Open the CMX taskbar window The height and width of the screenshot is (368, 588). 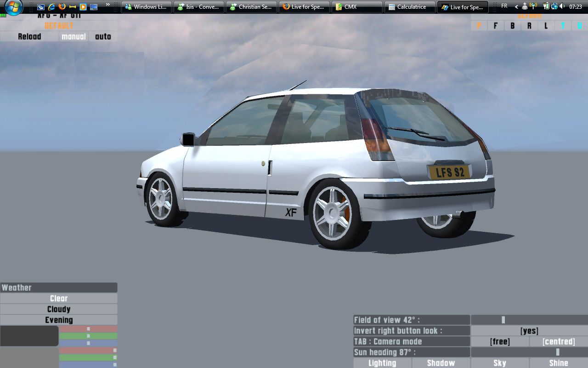click(356, 7)
